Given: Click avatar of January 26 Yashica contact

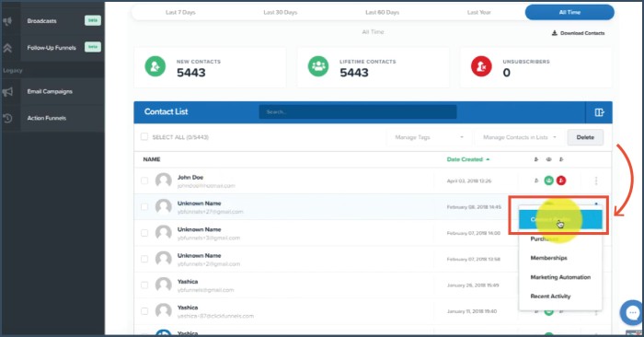Looking at the screenshot, I should [x=164, y=285].
